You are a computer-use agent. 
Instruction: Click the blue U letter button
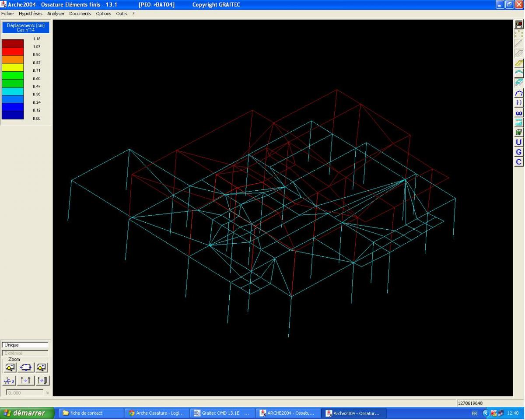[519, 142]
